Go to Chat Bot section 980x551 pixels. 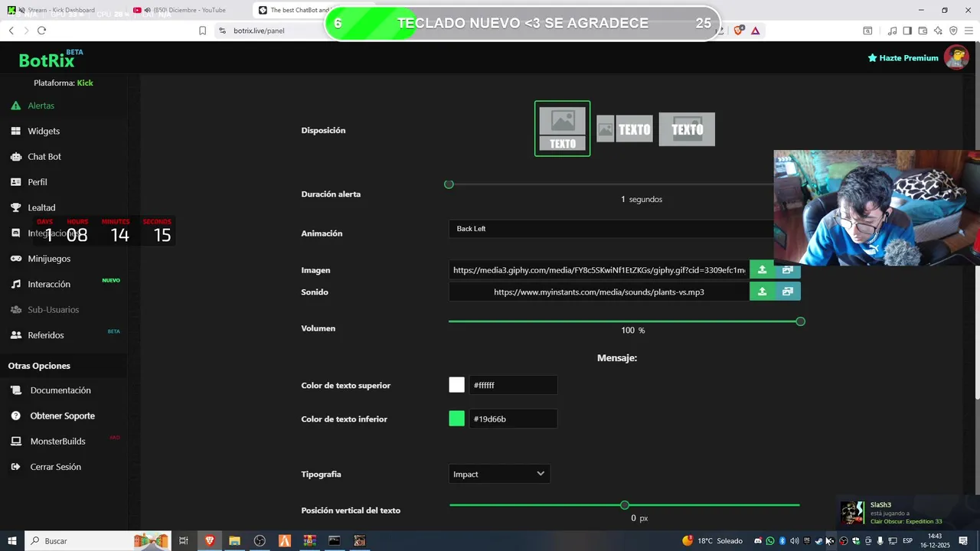(44, 156)
